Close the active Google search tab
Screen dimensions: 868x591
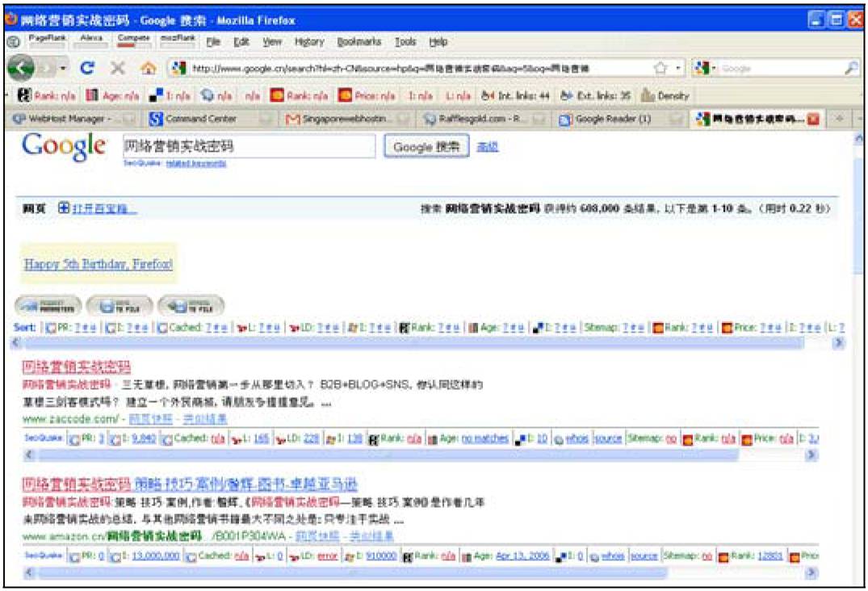click(813, 119)
